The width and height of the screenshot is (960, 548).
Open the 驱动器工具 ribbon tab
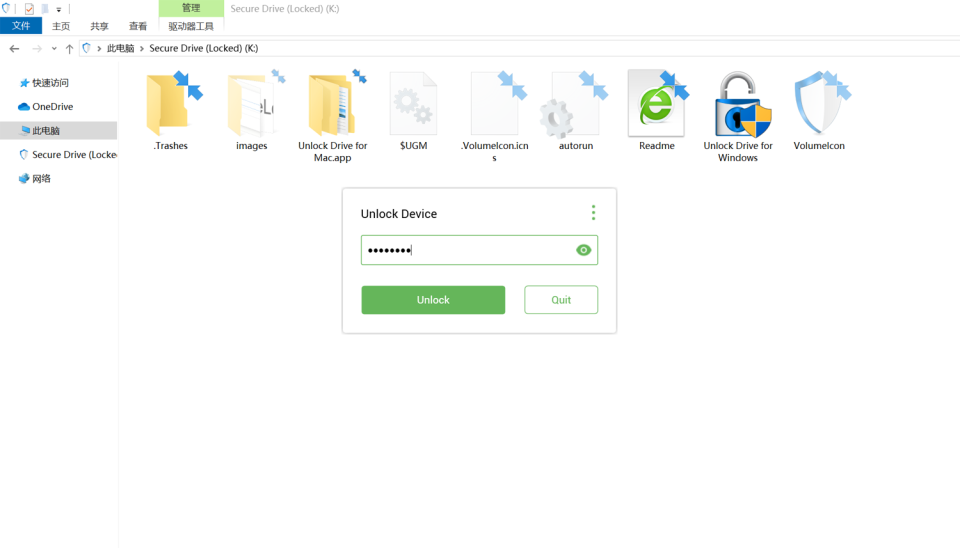pyautogui.click(x=191, y=26)
